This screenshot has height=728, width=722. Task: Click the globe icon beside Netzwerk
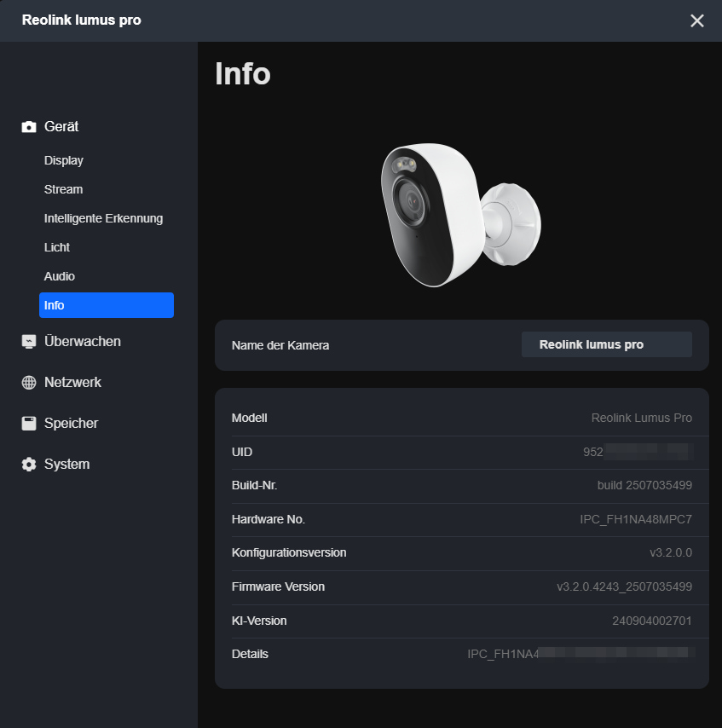tap(29, 383)
